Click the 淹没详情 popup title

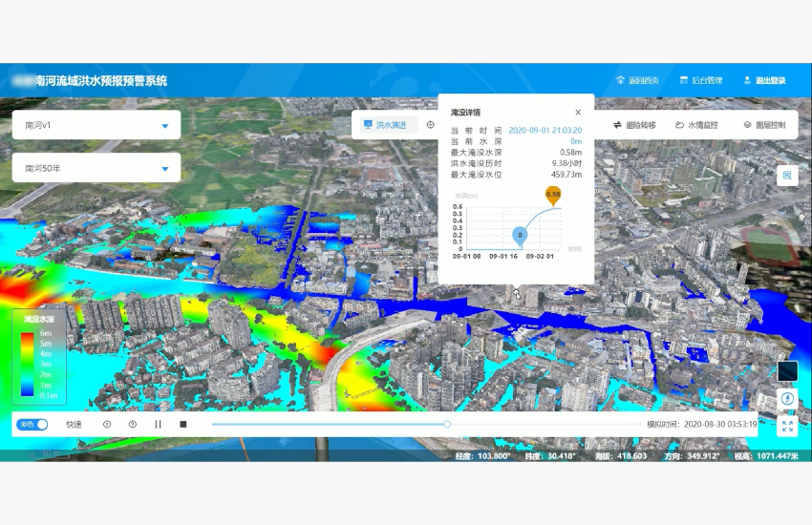pos(465,113)
